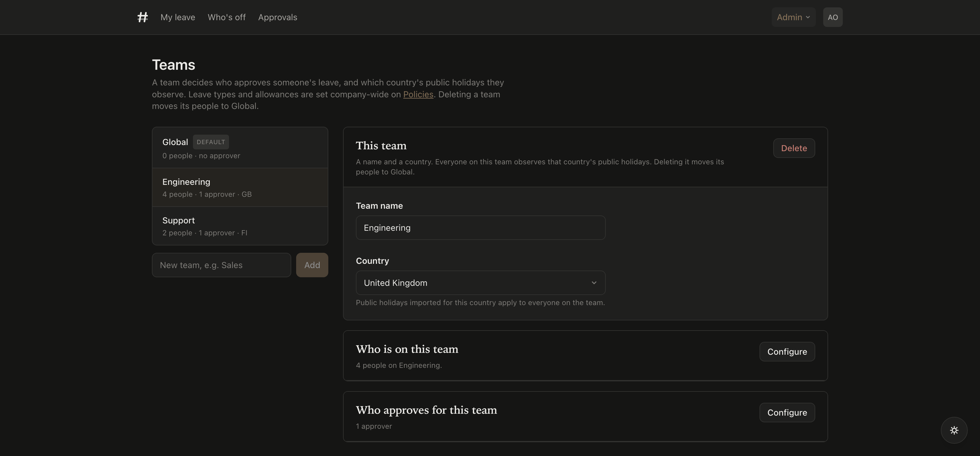Image resolution: width=980 pixels, height=456 pixels.
Task: Click the 'Who is on this team' heading
Action: click(x=407, y=349)
